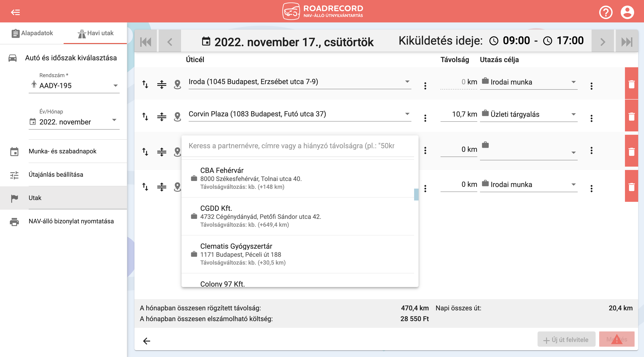Set the end time via the clock beside 17:00

(x=547, y=41)
